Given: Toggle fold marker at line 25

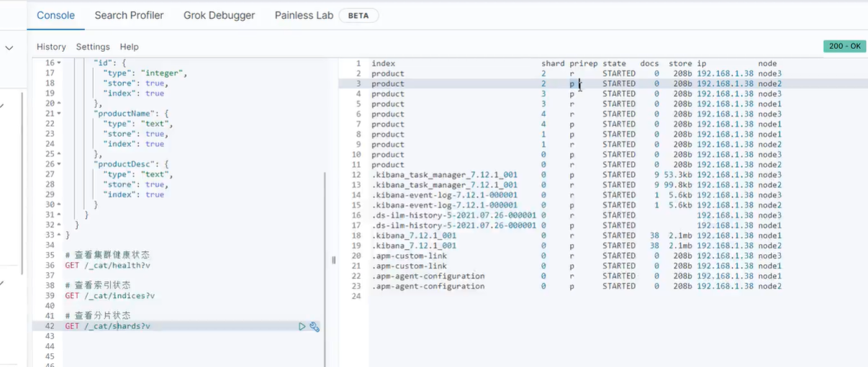Looking at the screenshot, I should [59, 154].
